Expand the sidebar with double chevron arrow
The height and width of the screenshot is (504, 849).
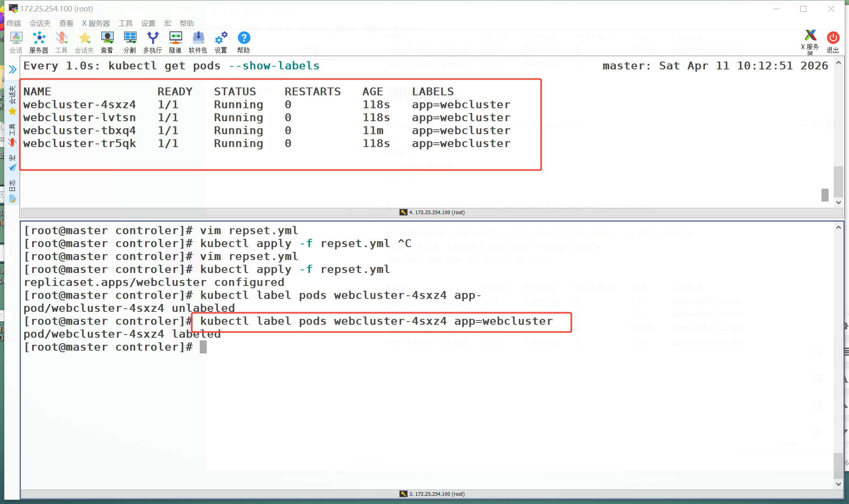coord(13,69)
